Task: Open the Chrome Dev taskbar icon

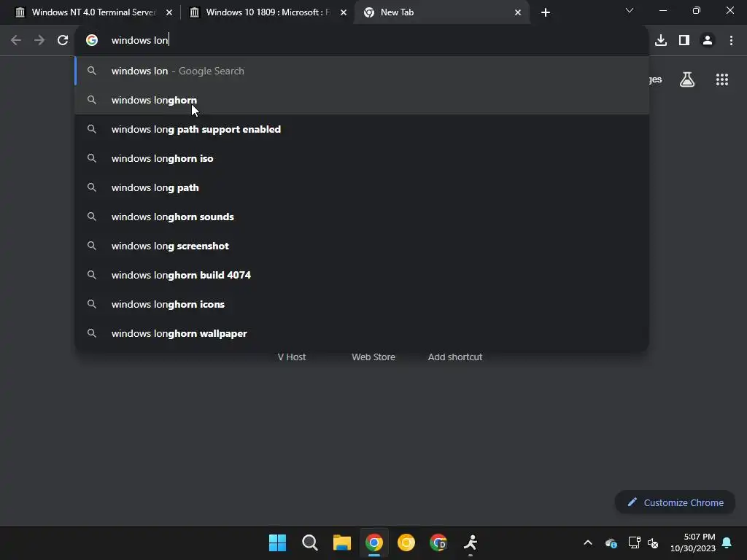Action: point(438,542)
